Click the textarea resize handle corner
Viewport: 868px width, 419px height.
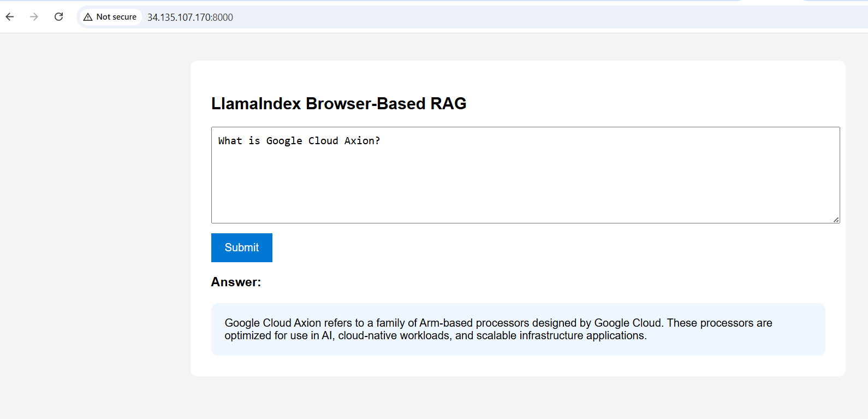(836, 219)
